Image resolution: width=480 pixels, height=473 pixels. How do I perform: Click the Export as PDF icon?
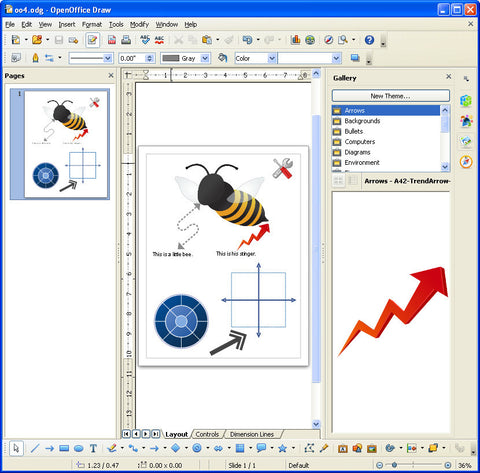[x=112, y=40]
